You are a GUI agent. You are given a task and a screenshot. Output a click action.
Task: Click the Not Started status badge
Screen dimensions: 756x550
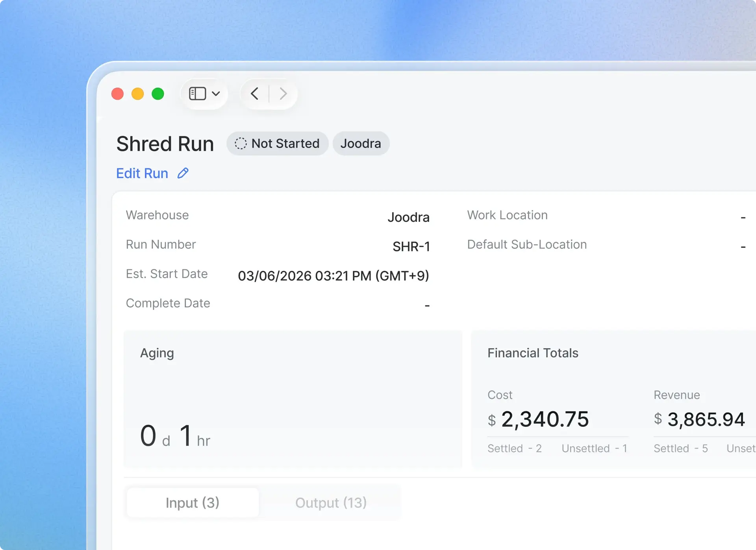[x=277, y=143]
